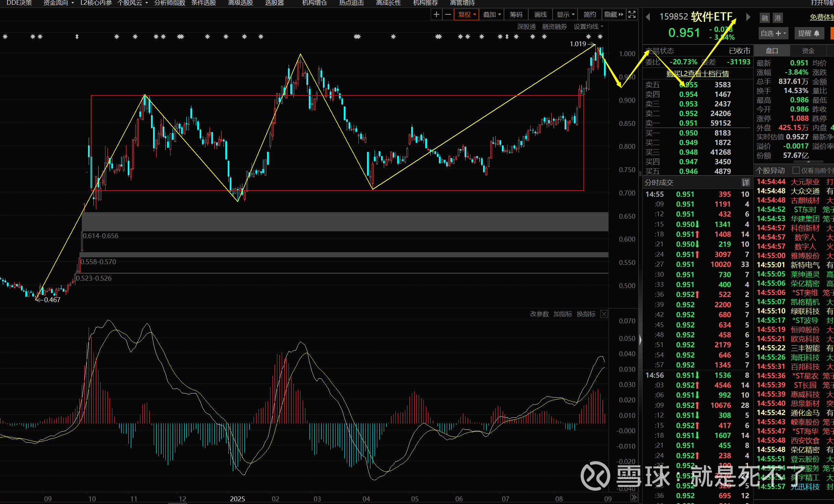834x504 pixels.
Task: Click the 详 details button in 分时成交
Action: [746, 182]
